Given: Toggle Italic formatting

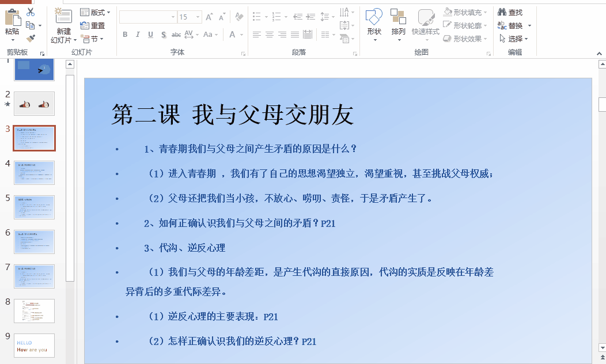Looking at the screenshot, I should point(138,35).
